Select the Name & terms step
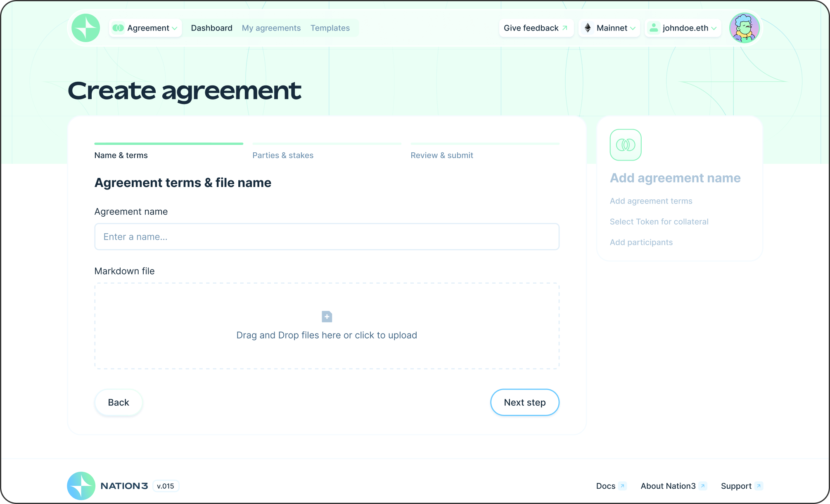The height and width of the screenshot is (504, 830). pos(121,155)
